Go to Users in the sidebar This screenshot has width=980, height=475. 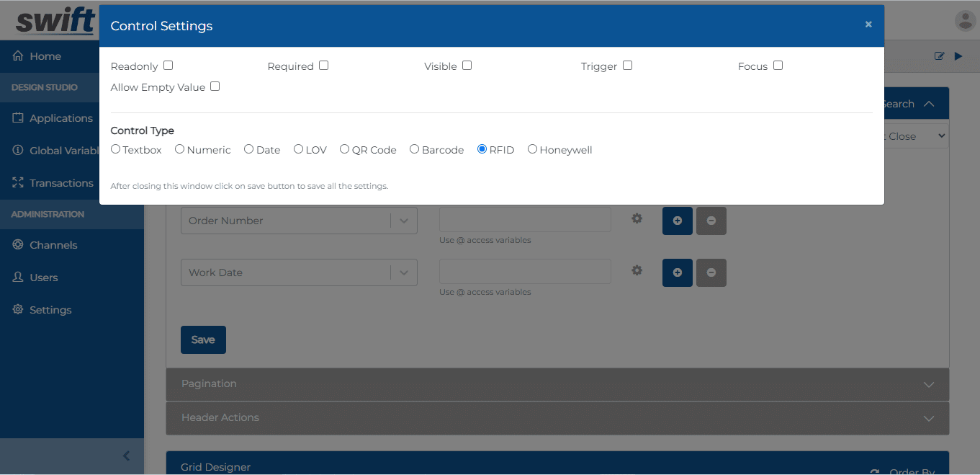click(x=43, y=278)
